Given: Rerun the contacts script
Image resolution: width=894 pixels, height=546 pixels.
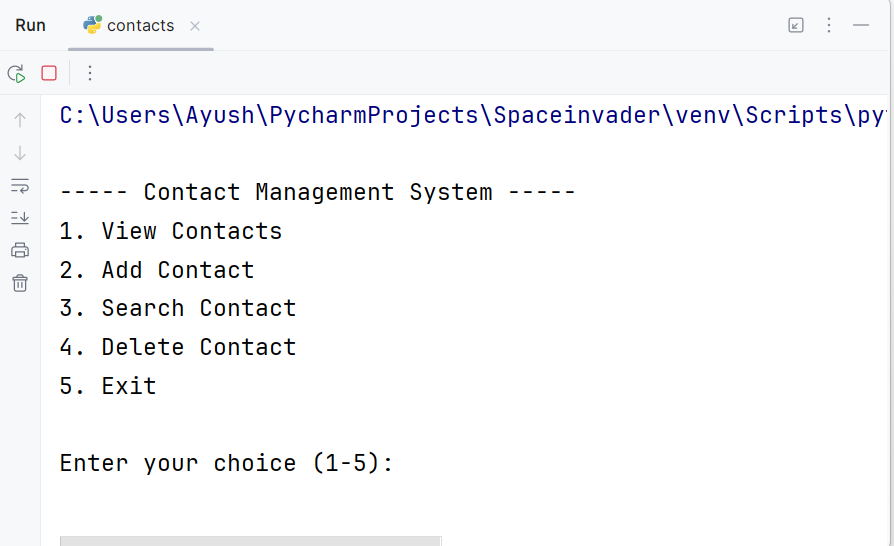Looking at the screenshot, I should [17, 74].
